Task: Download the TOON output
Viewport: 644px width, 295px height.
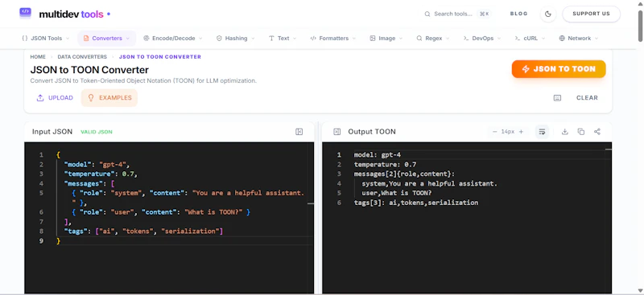Action: 565,132
